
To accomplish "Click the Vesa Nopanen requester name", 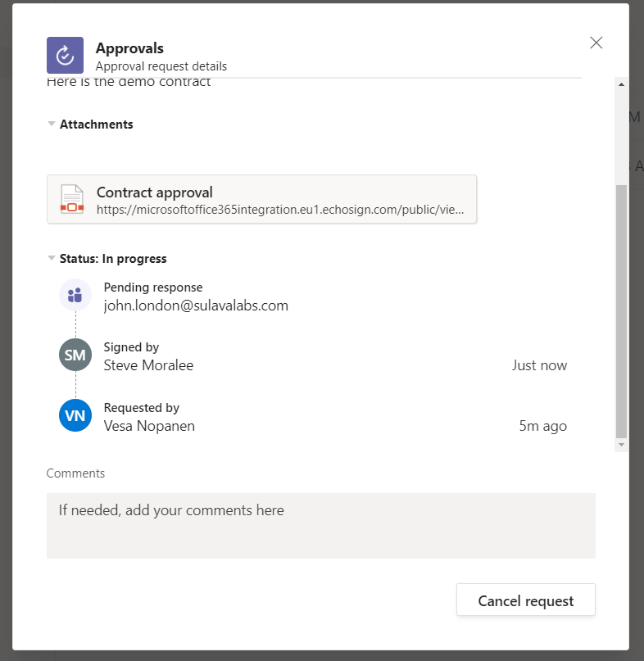I will tap(149, 426).
